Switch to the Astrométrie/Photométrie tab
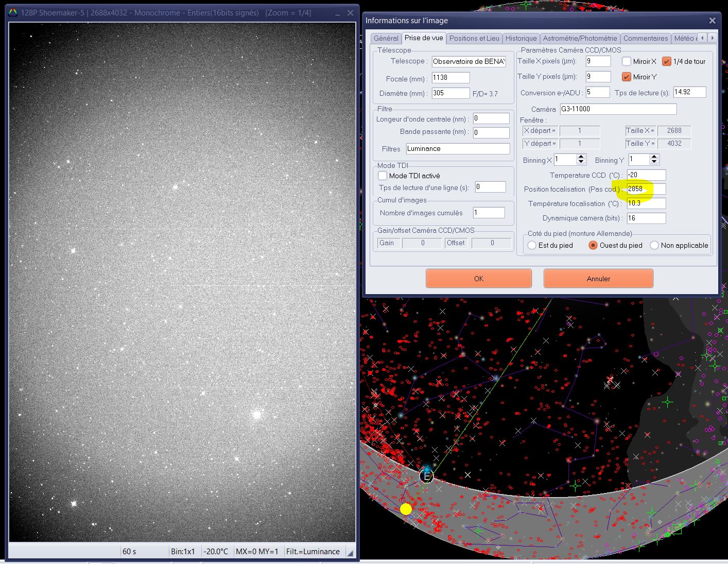The height and width of the screenshot is (564, 728). (580, 38)
